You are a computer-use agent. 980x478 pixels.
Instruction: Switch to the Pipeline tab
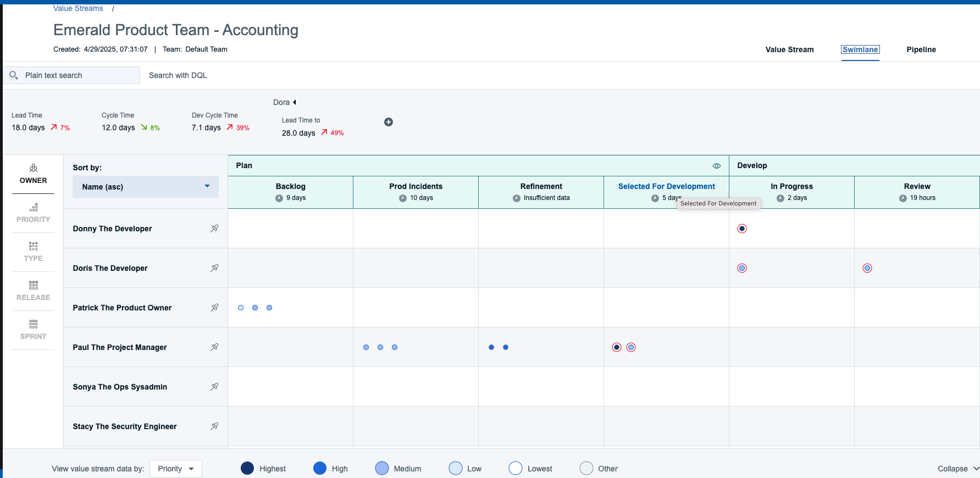(921, 49)
